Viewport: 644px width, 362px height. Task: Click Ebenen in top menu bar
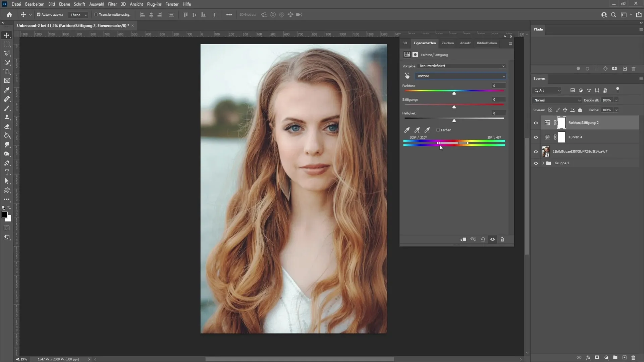[x=64, y=4]
